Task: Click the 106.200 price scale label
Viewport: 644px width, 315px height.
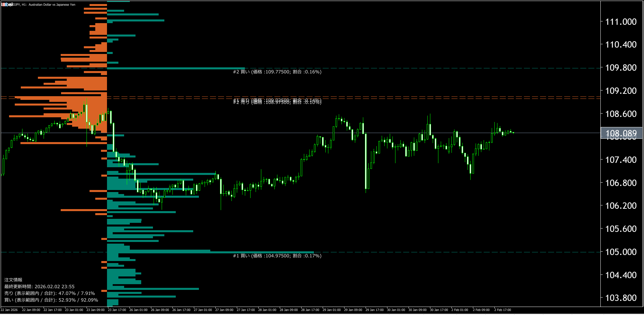Action: [x=621, y=206]
